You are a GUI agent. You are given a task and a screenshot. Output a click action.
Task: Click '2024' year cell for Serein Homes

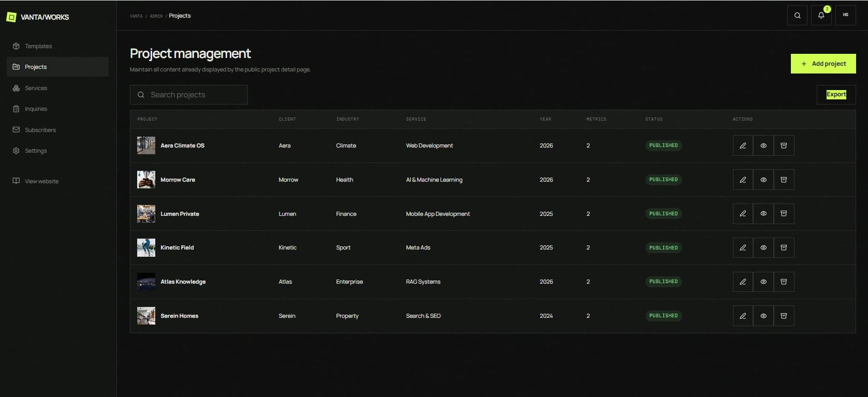(x=546, y=316)
